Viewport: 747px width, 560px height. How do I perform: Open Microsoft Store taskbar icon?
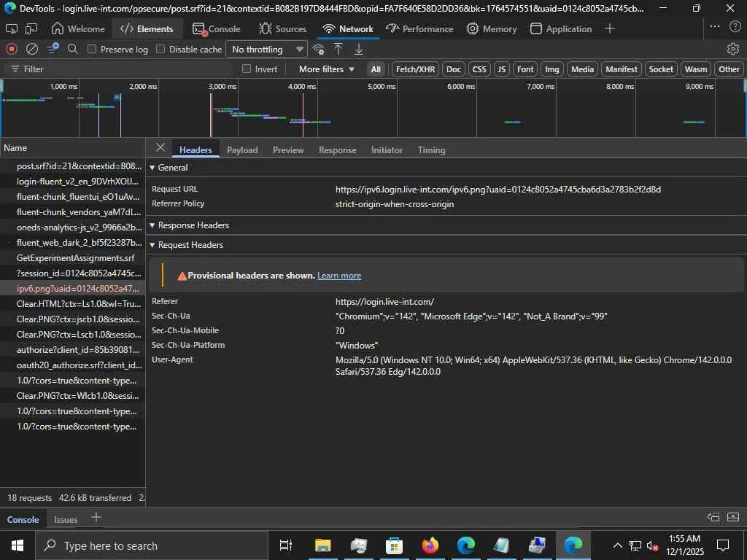point(394,545)
